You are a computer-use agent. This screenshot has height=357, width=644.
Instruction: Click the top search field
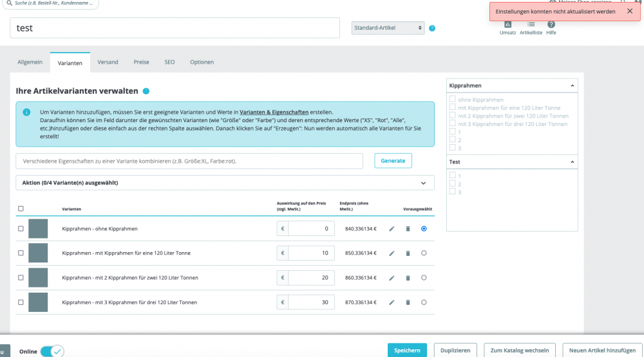pos(51,3)
